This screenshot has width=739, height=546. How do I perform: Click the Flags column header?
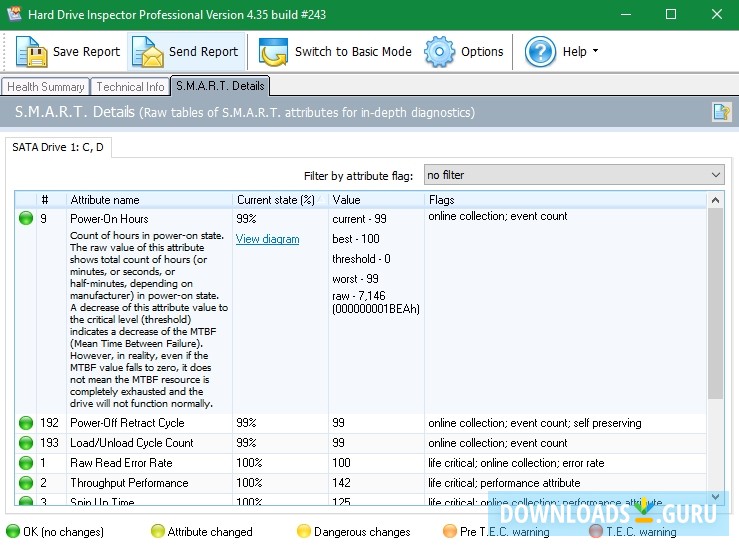442,200
